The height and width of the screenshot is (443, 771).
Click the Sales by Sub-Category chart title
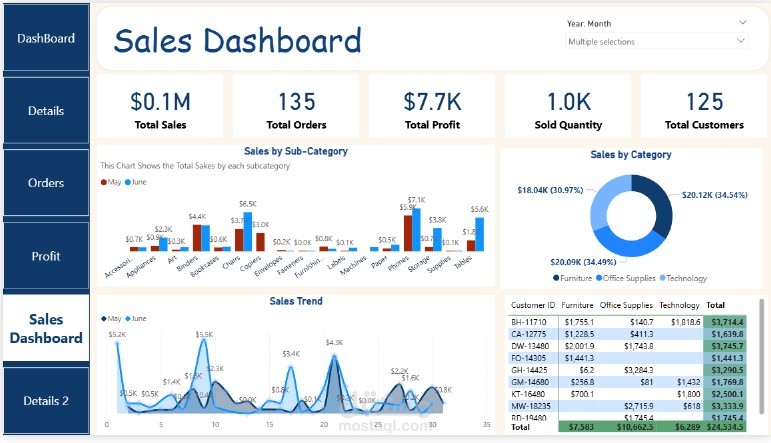click(x=296, y=151)
